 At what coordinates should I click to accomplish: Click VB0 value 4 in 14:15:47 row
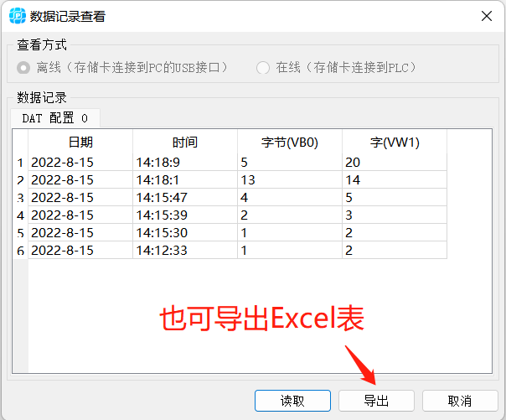290,197
